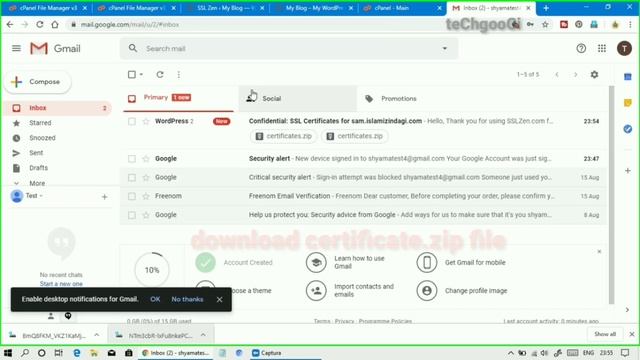Viewport: 640px width, 360px height.
Task: Open Captura from the taskbar
Action: [x=267, y=353]
